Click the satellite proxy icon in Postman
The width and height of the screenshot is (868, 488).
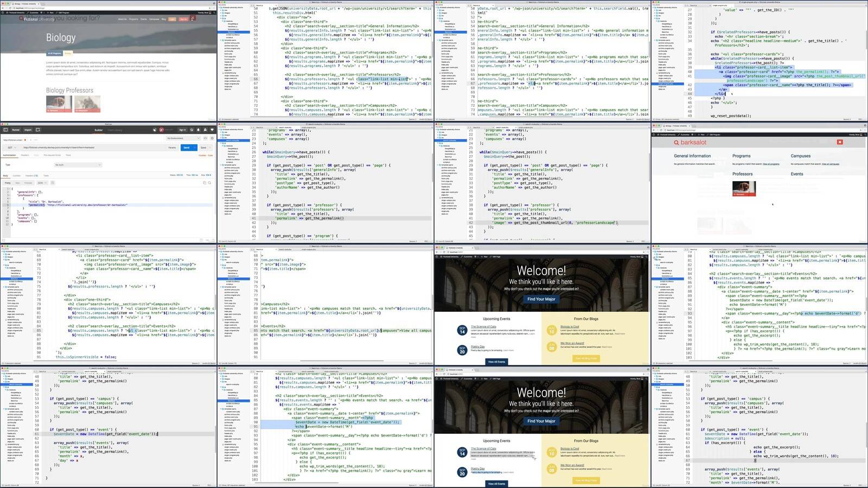pos(155,130)
